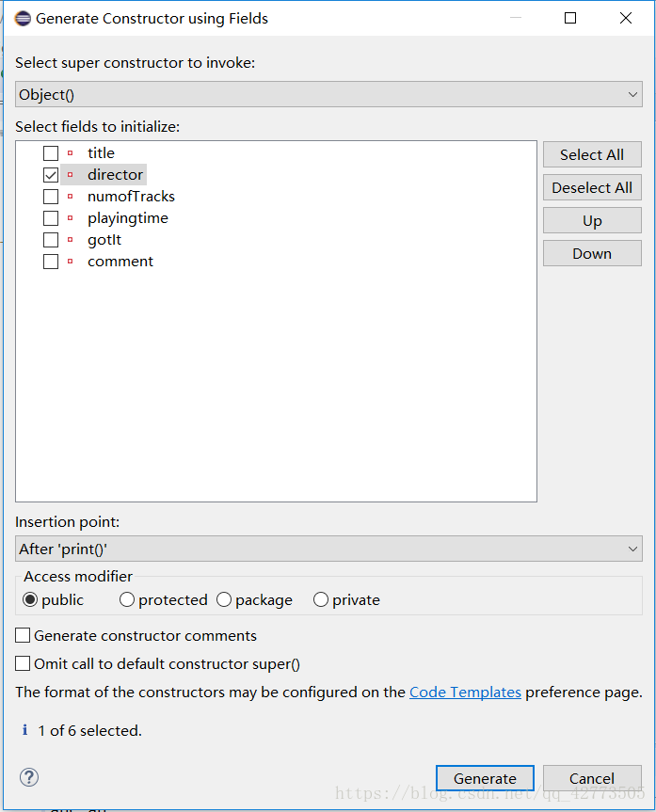The width and height of the screenshot is (656, 812).
Task: Select the public access modifier
Action: (30, 599)
